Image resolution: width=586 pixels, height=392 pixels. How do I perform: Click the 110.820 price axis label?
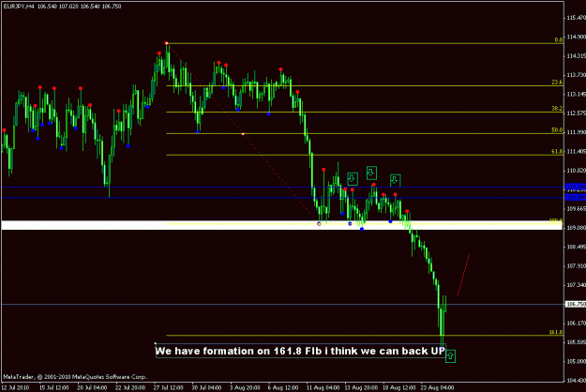pyautogui.click(x=577, y=170)
